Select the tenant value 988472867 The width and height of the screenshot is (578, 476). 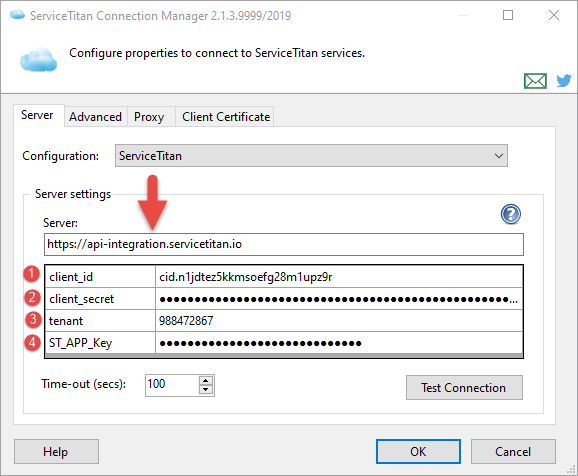point(338,321)
